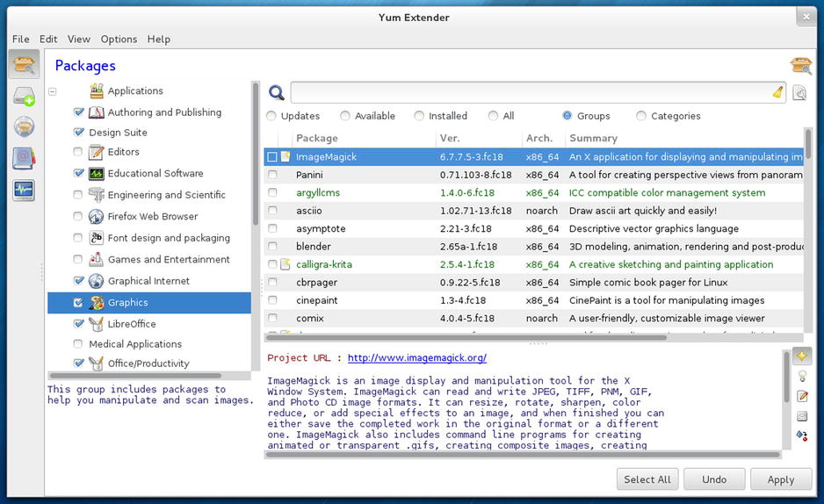Click the group tree vertical scrollbar
This screenshot has height=504, width=824.
(x=256, y=154)
